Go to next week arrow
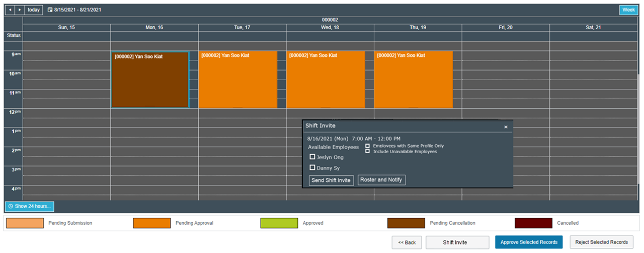Viewport: 644px width, 253px height. pos(20,10)
